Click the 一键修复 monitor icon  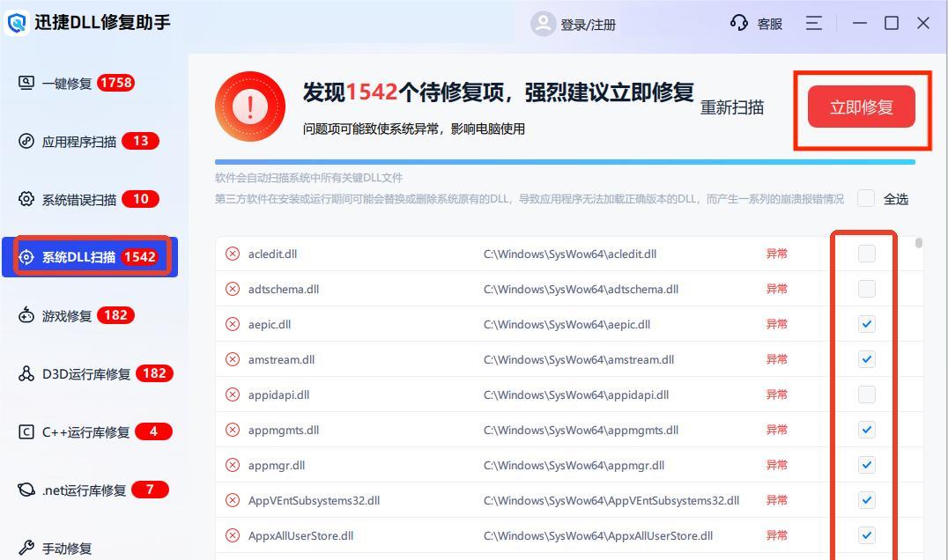(x=26, y=83)
